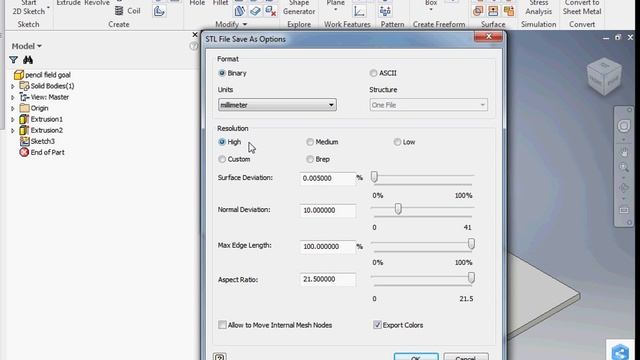Click OK in STL options dialog
The image size is (640, 360).
pos(416,357)
